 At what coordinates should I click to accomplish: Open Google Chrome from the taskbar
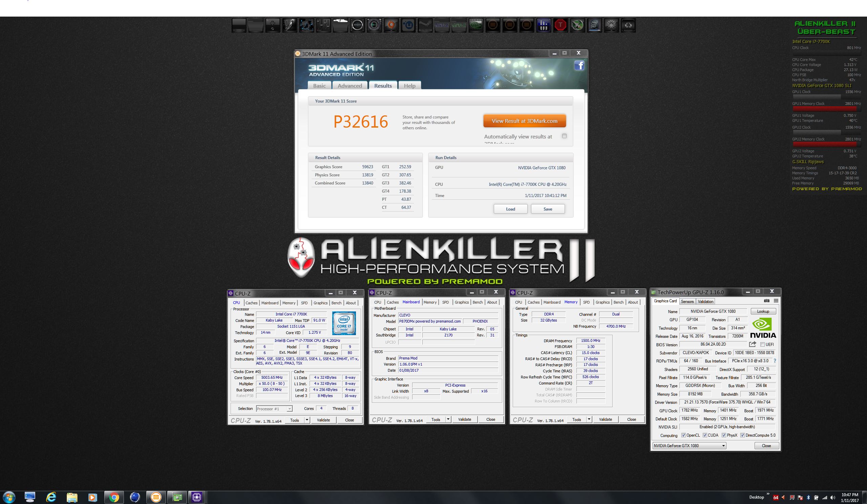(x=113, y=497)
